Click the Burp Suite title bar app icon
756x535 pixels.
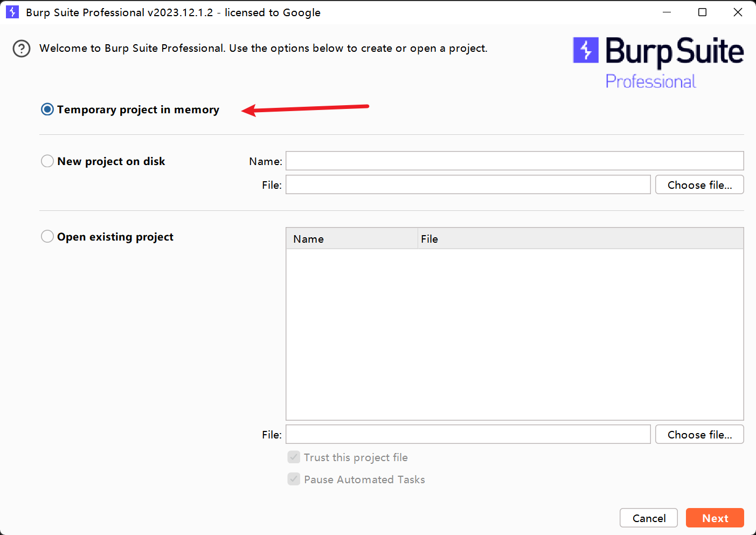12,12
